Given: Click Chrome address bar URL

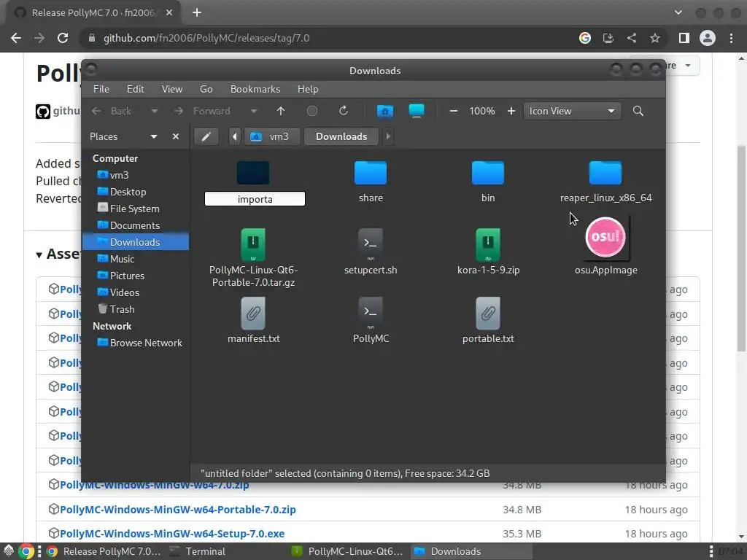Looking at the screenshot, I should [206, 38].
